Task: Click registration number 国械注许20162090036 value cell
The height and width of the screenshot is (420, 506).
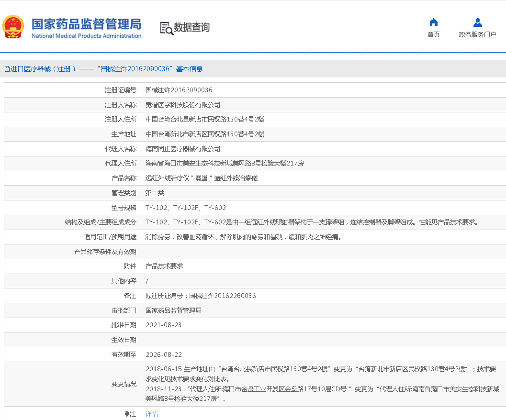Action: (179, 90)
